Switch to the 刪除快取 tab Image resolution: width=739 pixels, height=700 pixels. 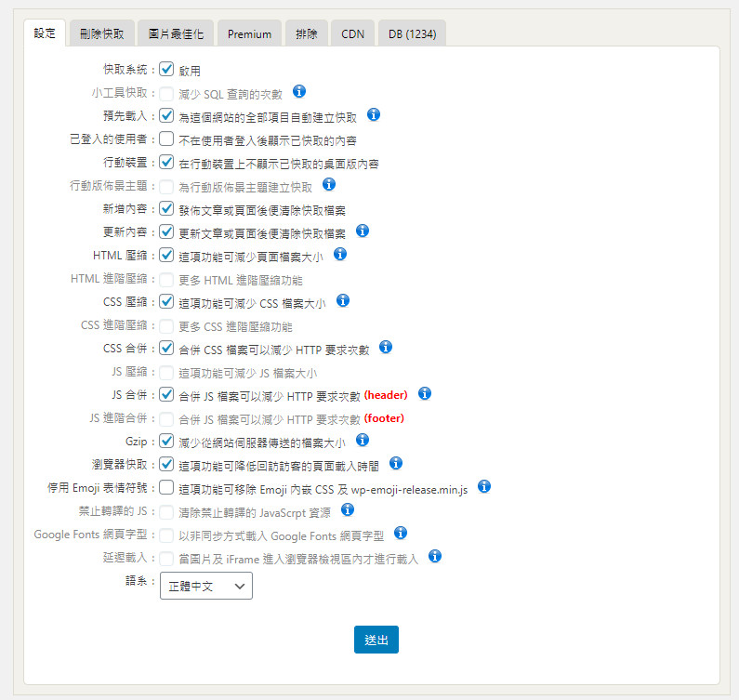pyautogui.click(x=103, y=34)
